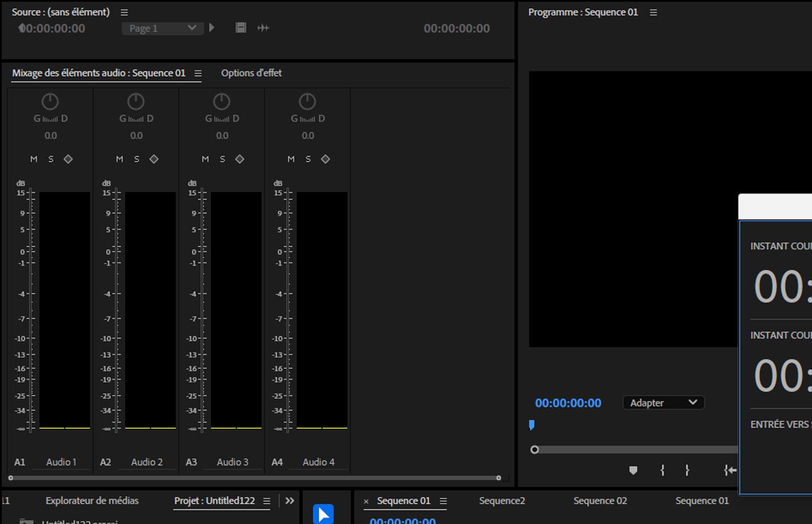Screen dimensions: 812x524
Task: Open the Mixage des éléments audio panel menu
Action: (197, 73)
